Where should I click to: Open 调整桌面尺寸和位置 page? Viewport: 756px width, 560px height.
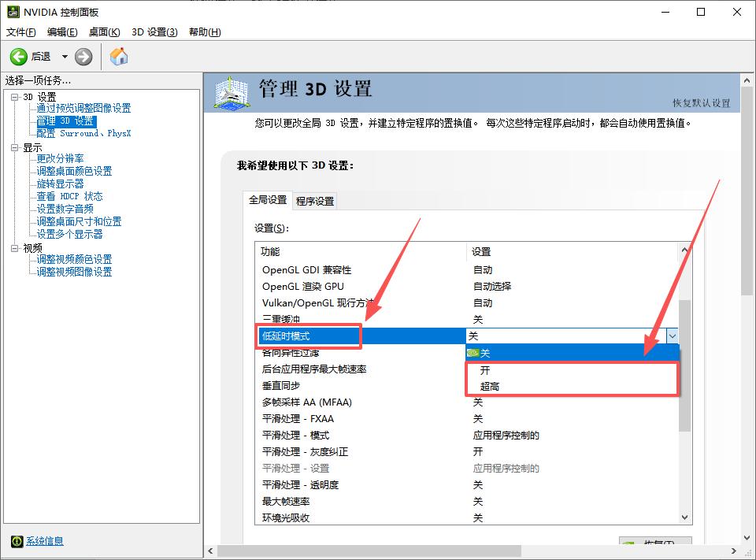click(x=79, y=221)
